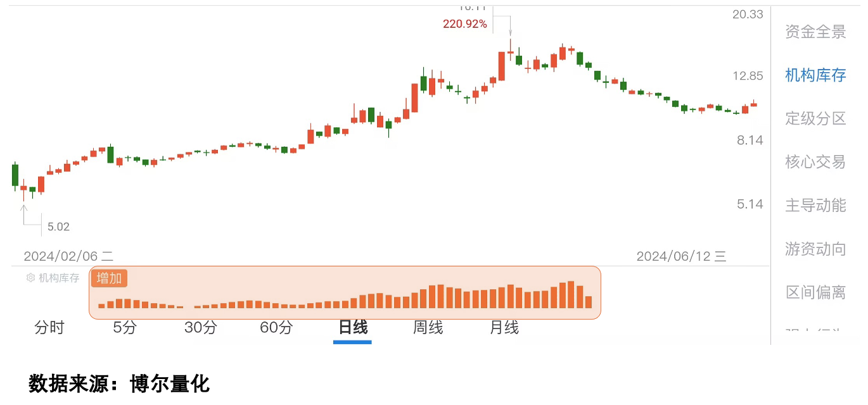Open the 资金全景 panel
This screenshot has width=868, height=405.
point(815,32)
